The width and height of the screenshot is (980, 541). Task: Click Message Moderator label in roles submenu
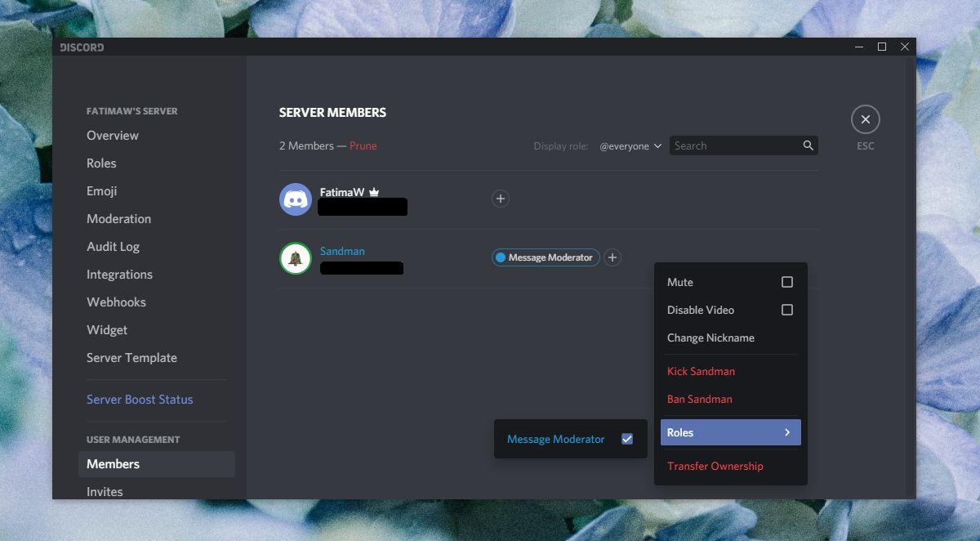(555, 439)
